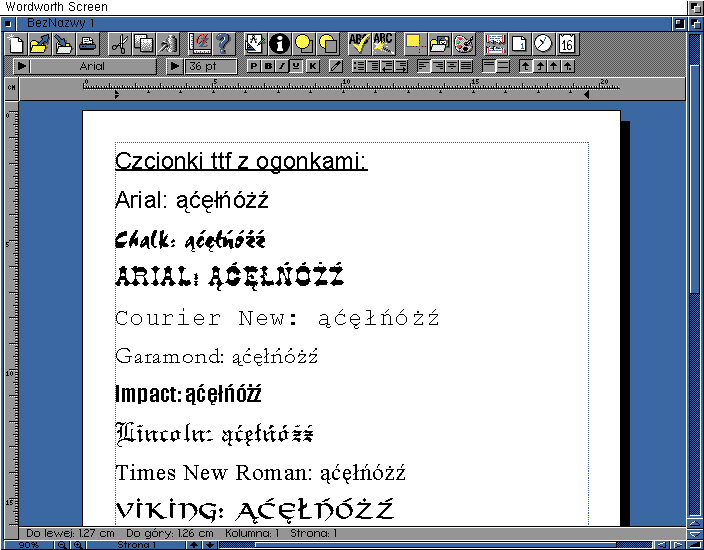Open the color palette icon

click(463, 44)
